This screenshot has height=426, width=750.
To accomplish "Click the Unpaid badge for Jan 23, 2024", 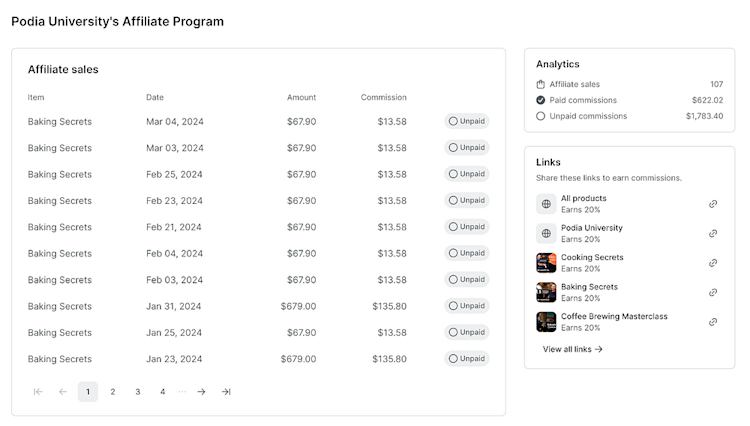I will tap(467, 359).
